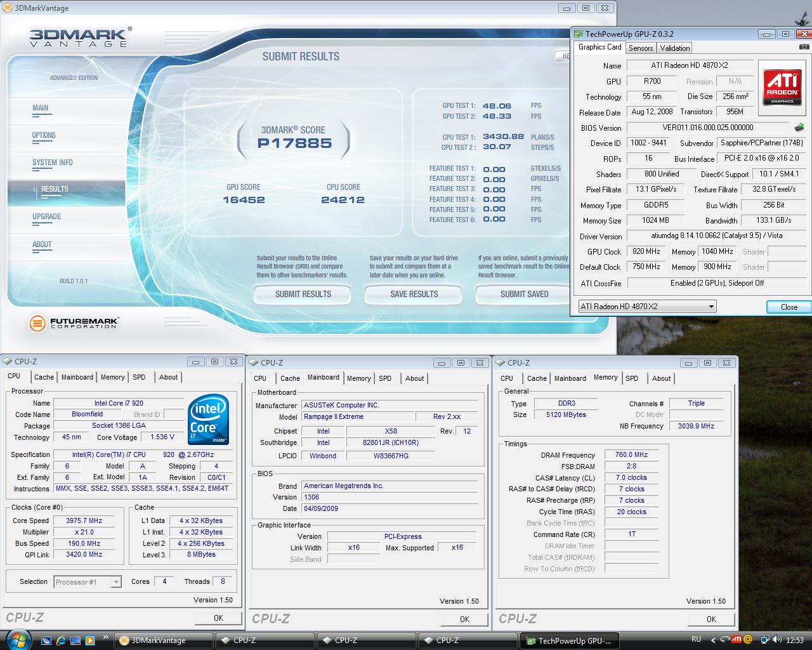Click Core Voltage value 1.536 V
Image resolution: width=812 pixels, height=650 pixels.
(x=162, y=437)
